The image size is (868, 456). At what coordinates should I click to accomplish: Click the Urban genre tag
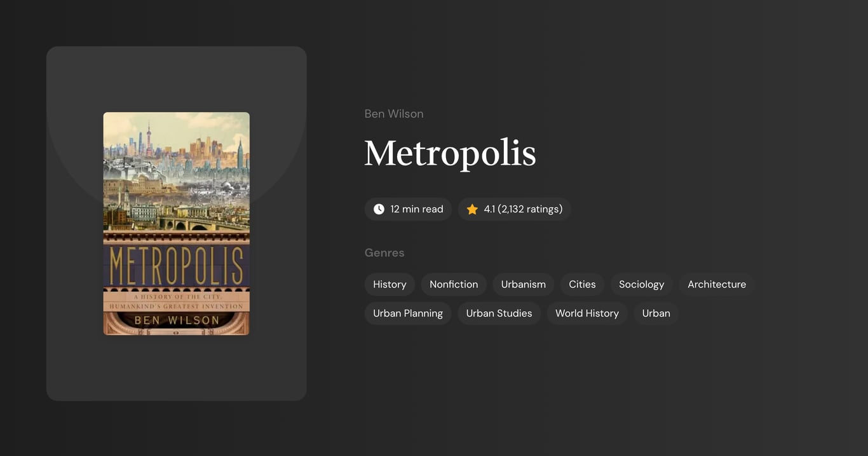(656, 313)
